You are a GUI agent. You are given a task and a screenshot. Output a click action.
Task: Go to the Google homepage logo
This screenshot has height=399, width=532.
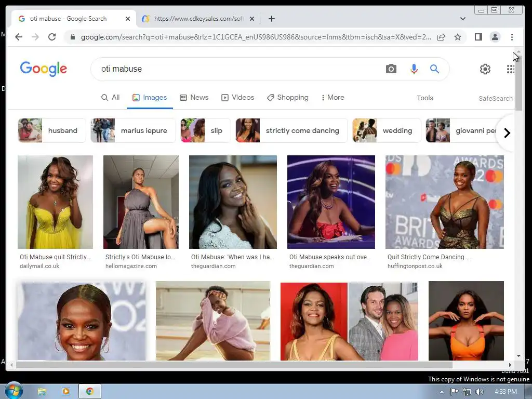[44, 69]
